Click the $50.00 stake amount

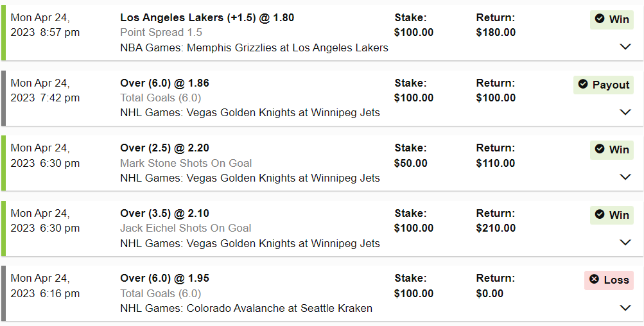pyautogui.click(x=411, y=163)
